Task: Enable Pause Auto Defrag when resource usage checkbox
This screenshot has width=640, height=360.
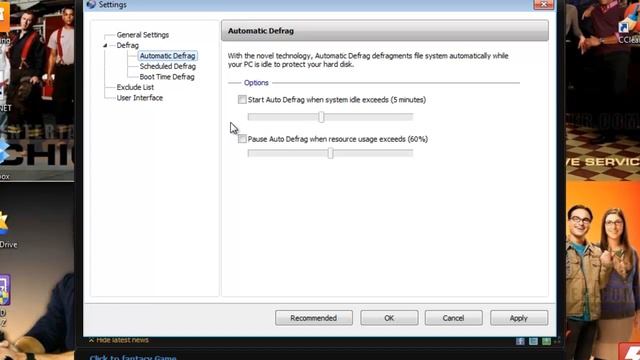Action: pos(242,139)
